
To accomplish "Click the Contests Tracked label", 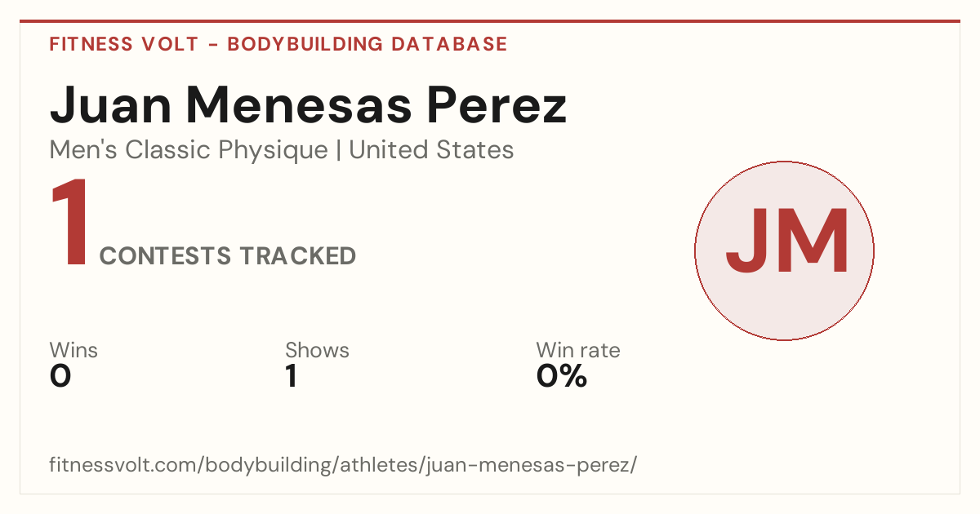I will coord(228,256).
